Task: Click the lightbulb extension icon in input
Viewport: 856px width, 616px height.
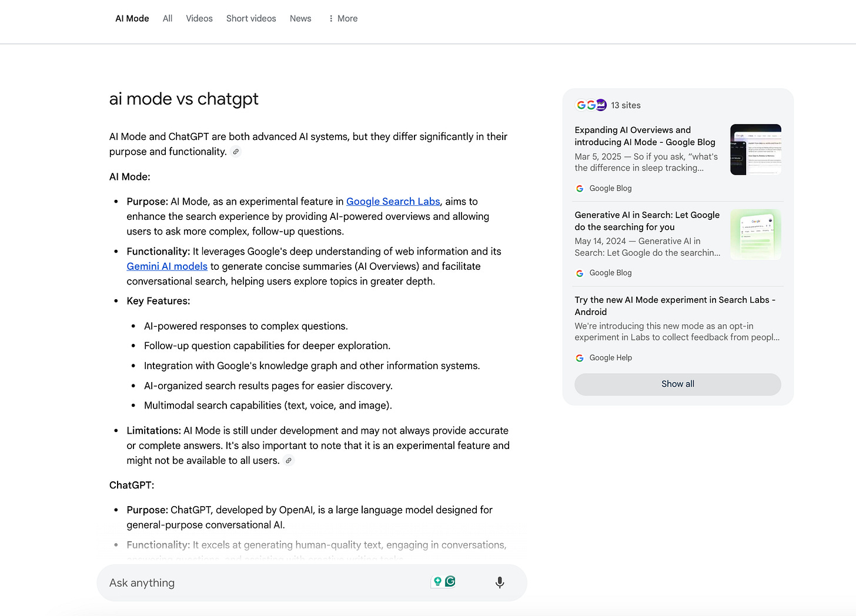Action: click(437, 581)
